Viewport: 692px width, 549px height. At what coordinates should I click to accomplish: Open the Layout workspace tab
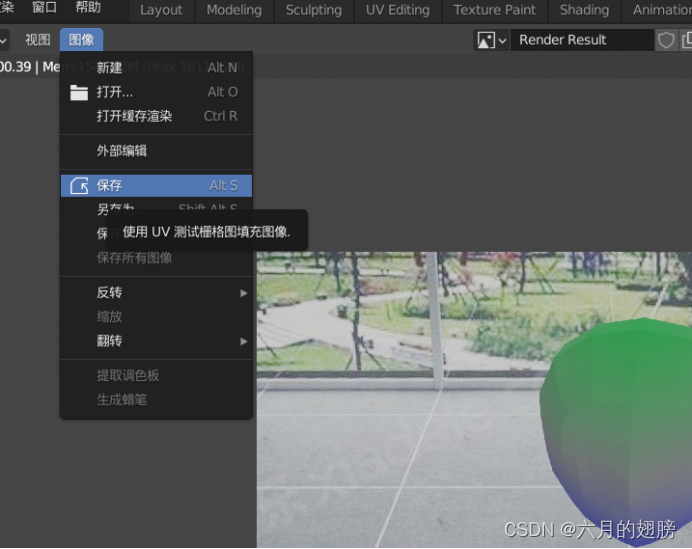(x=161, y=10)
